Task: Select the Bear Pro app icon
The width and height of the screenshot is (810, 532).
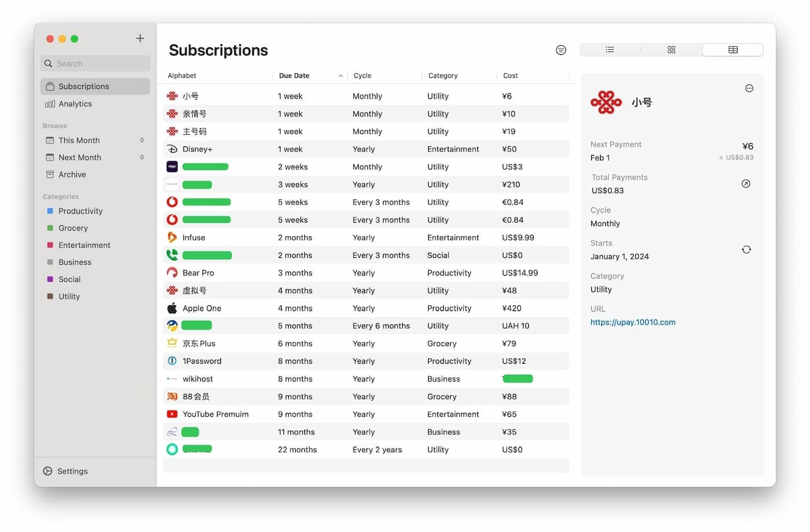Action: point(172,273)
